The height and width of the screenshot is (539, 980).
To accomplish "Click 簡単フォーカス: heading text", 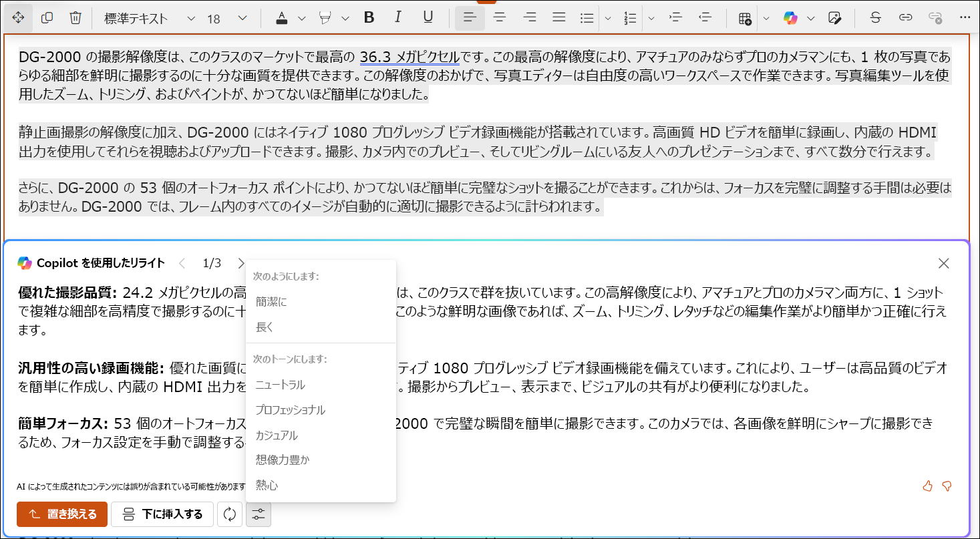I will [x=63, y=423].
